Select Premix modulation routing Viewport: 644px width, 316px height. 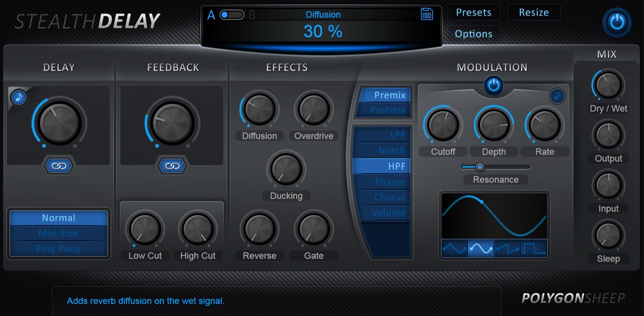(x=385, y=95)
